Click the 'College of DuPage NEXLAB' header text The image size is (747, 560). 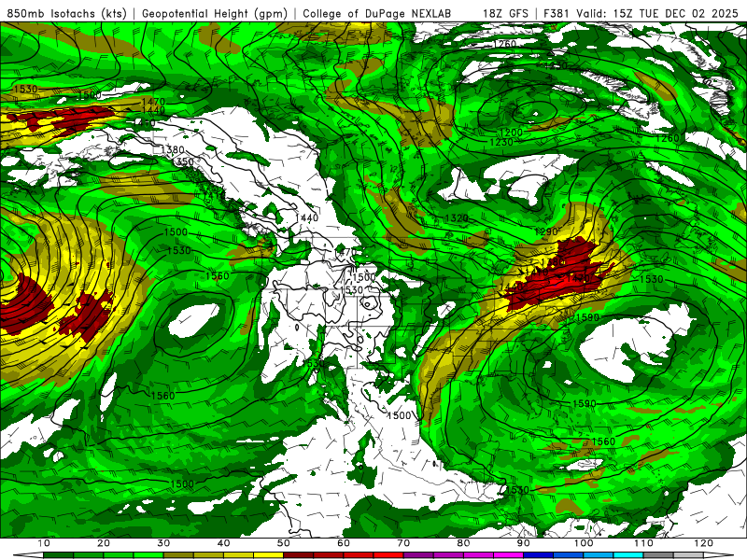(377, 13)
